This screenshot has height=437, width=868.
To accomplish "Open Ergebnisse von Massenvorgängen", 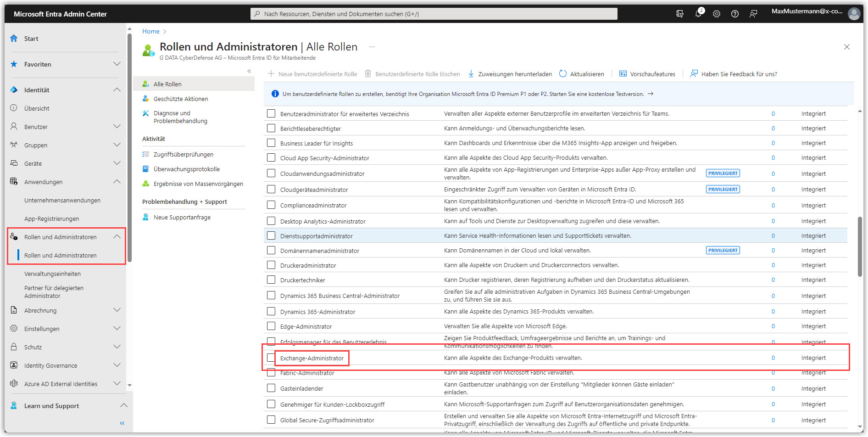I will pos(198,184).
